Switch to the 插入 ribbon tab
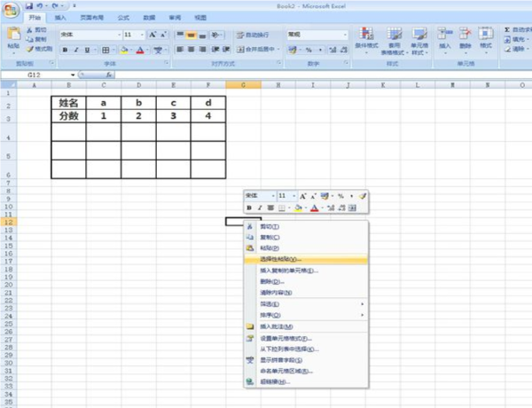The height and width of the screenshot is (408, 532). (x=59, y=18)
